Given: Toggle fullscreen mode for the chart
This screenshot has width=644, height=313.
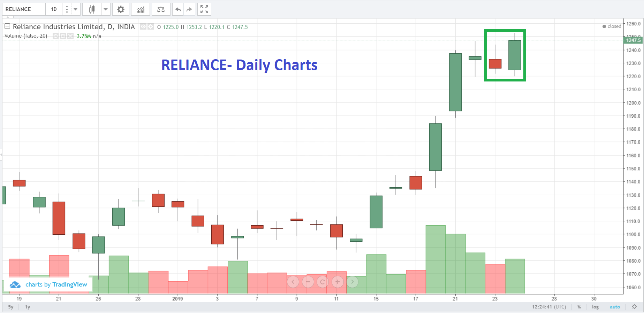Looking at the screenshot, I should tap(204, 9).
